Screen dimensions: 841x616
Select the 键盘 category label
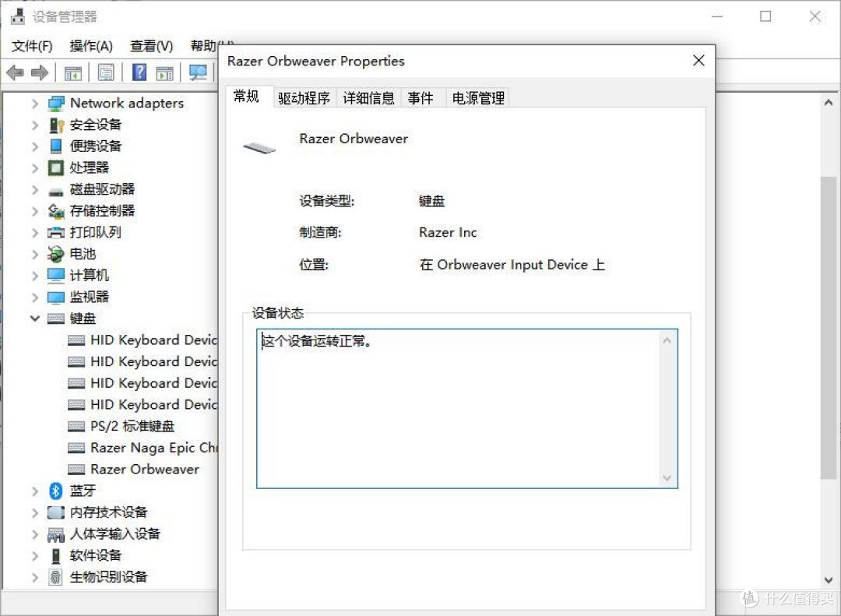[x=83, y=319]
